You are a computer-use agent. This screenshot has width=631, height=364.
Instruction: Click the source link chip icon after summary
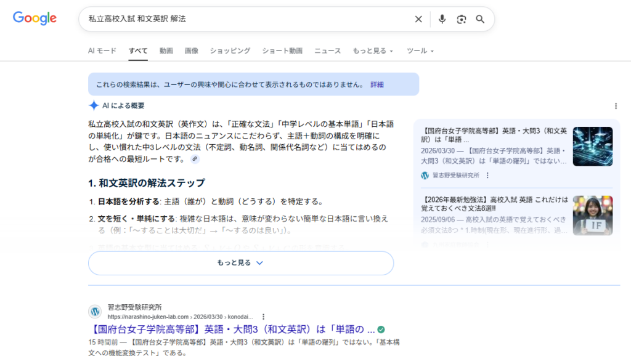point(195,159)
